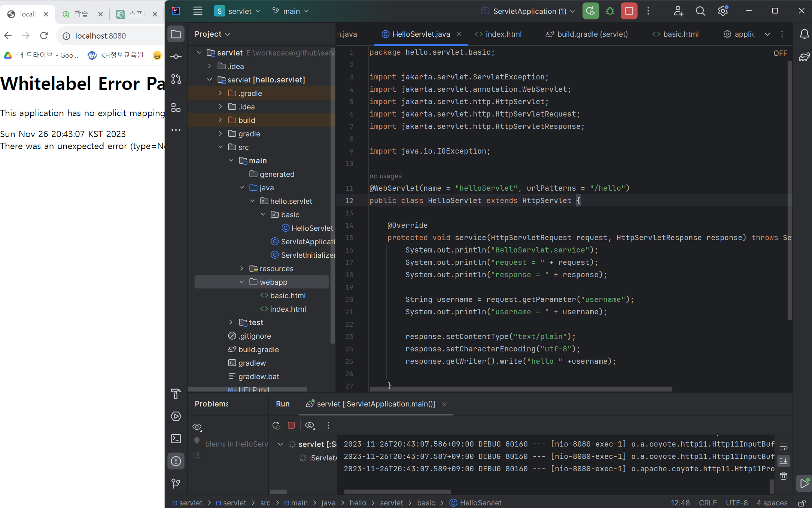812x508 pixels.
Task: Click console horizontal scrollbar thumb
Action: coord(397,492)
